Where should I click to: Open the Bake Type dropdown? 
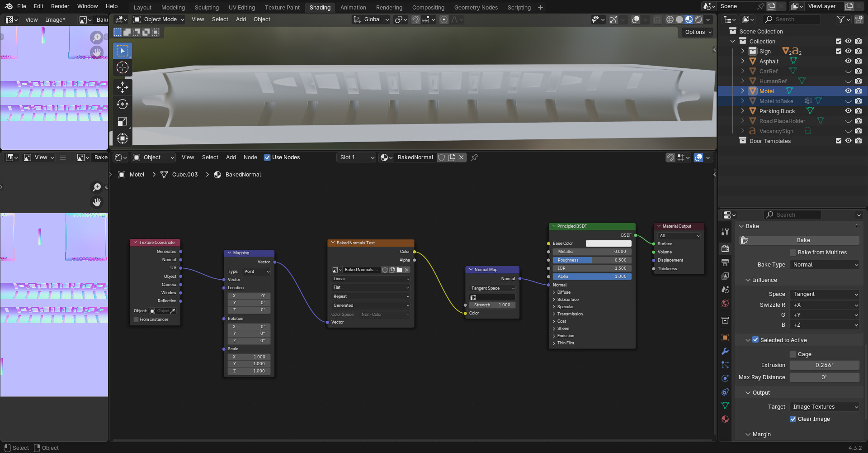click(825, 265)
